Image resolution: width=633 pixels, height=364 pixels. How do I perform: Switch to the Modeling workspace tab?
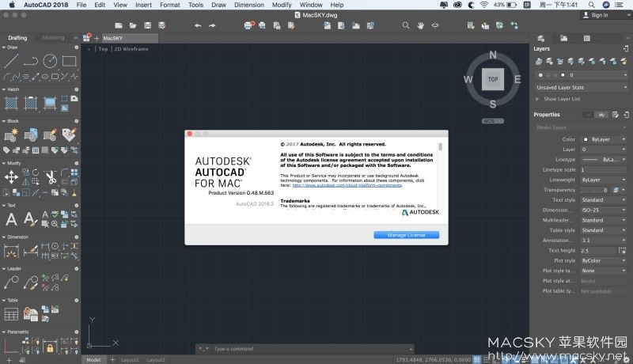coord(53,37)
